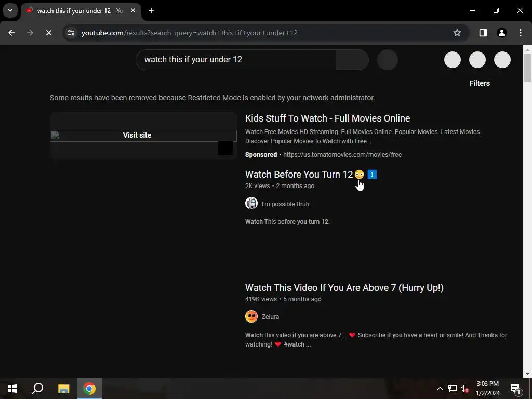Image resolution: width=532 pixels, height=399 pixels.
Task: Click the '2K views' text
Action: 258,186
